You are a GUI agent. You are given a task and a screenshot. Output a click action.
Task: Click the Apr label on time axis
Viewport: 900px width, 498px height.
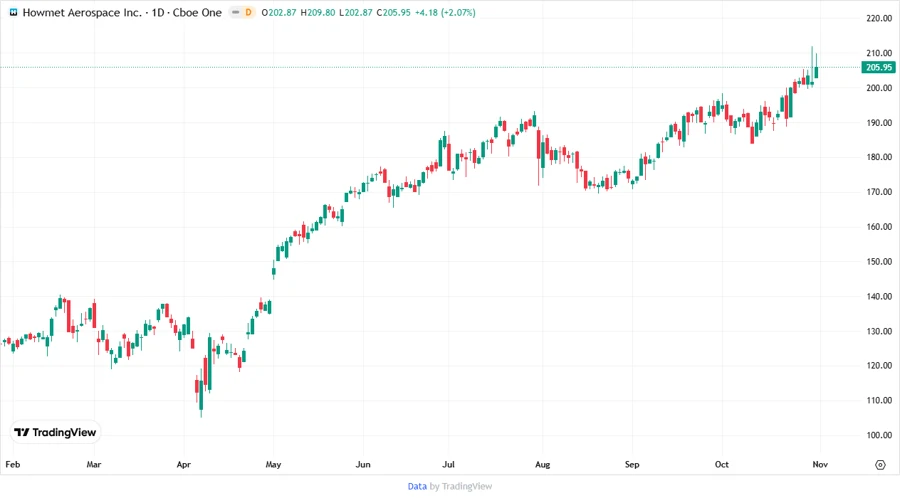(184, 464)
